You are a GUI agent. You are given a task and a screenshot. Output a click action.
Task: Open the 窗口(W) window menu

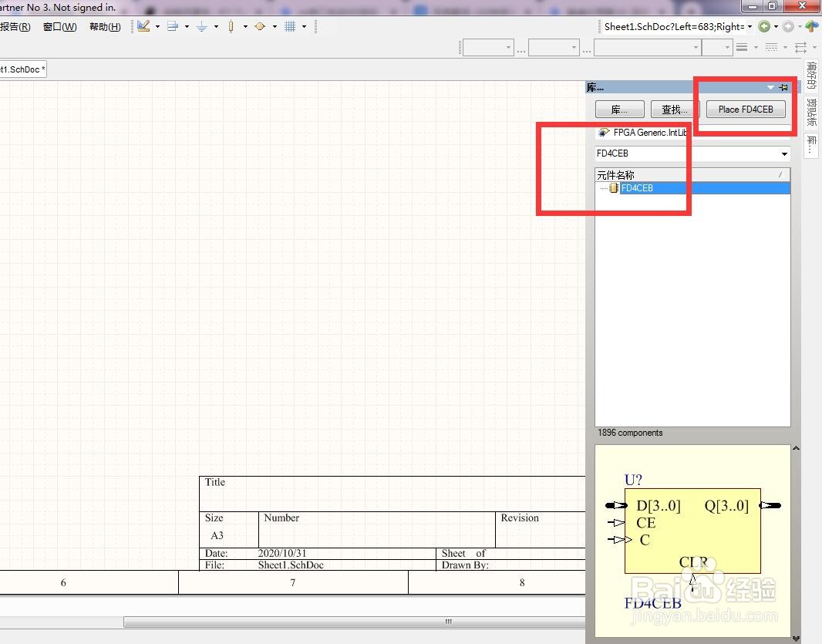(x=60, y=27)
